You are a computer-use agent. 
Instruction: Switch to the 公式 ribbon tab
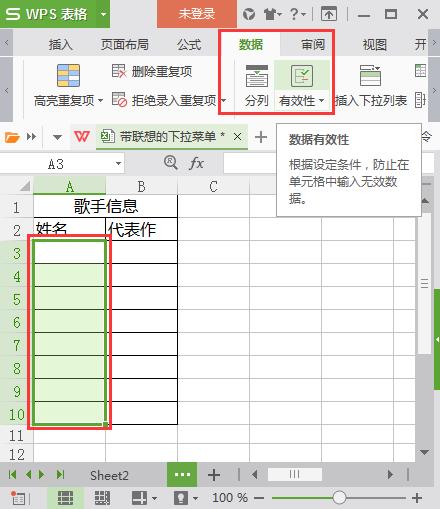pos(189,44)
